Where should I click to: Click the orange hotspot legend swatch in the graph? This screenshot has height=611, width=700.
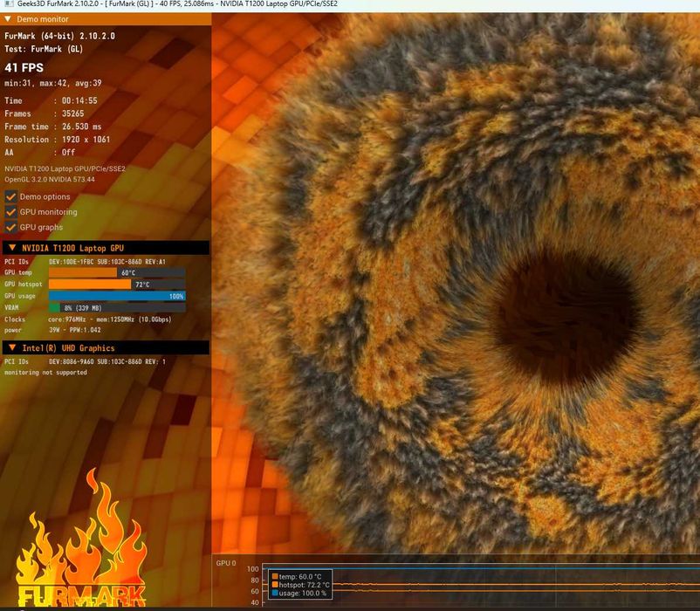click(275, 585)
